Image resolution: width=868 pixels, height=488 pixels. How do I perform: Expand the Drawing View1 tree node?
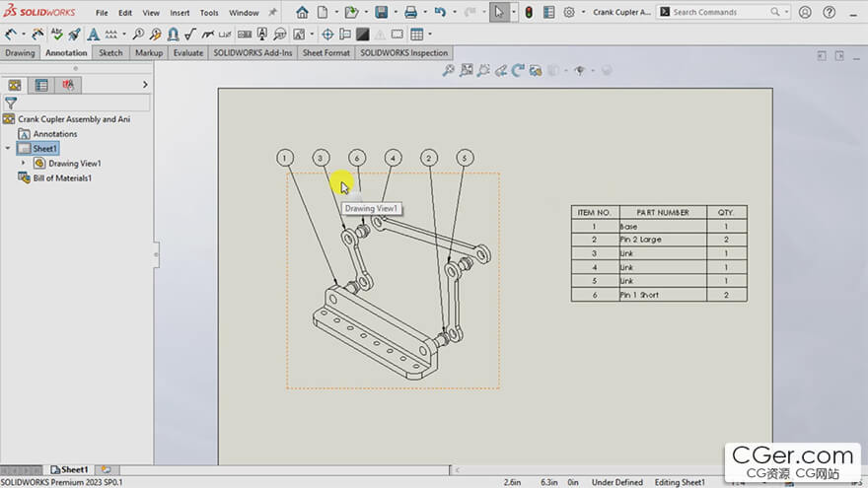(x=24, y=164)
